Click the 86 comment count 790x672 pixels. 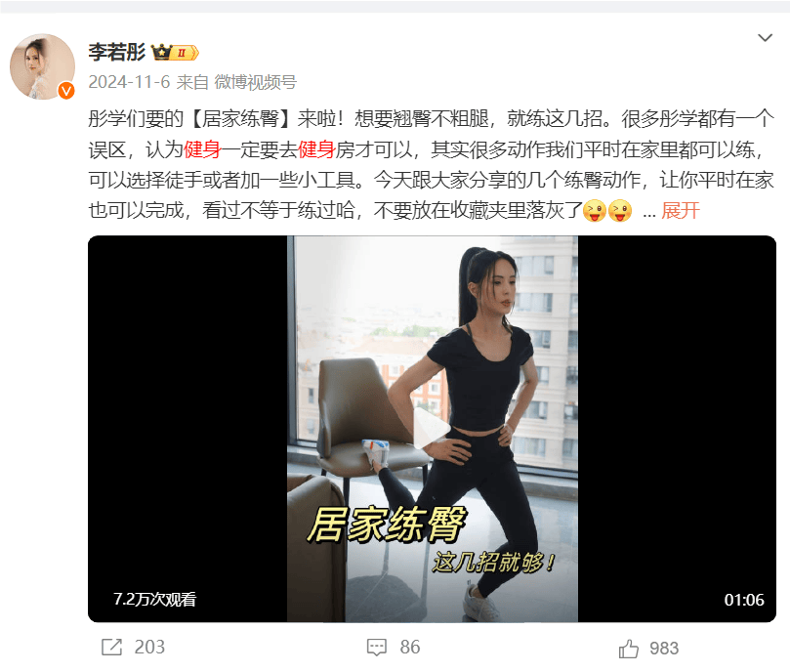409,647
